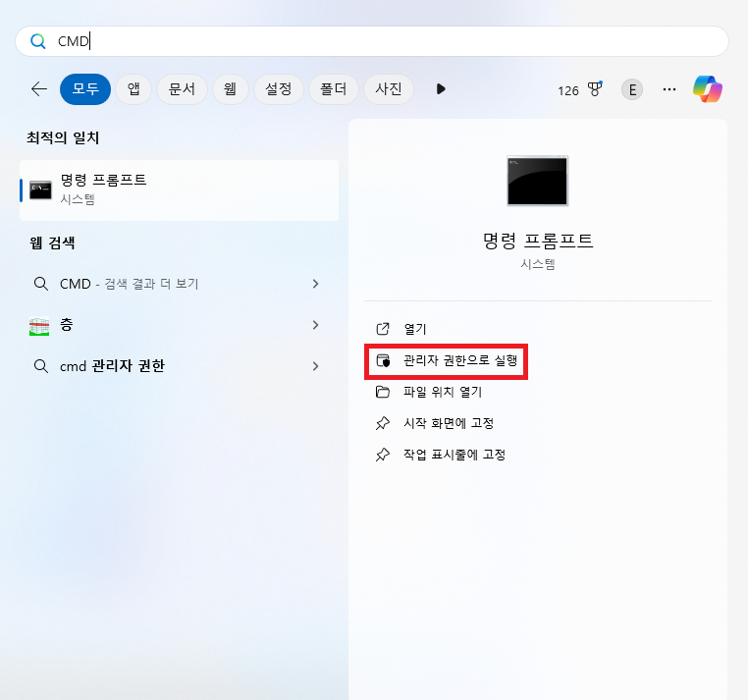Click the 웹 검색 section heading
The image size is (748, 700).
tap(52, 242)
